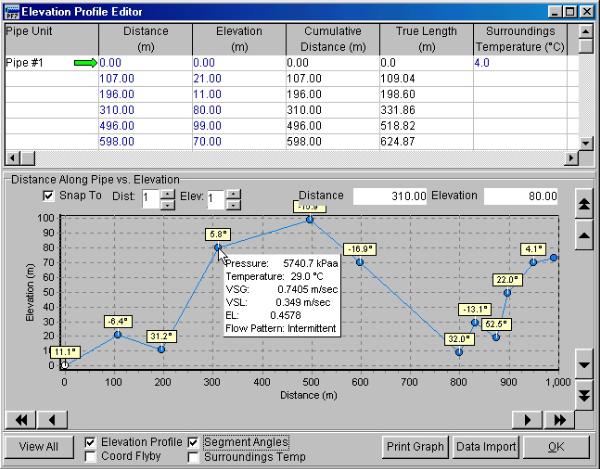Click single up arrow beside graph
Screen dimensions: 600x469
(583, 230)
